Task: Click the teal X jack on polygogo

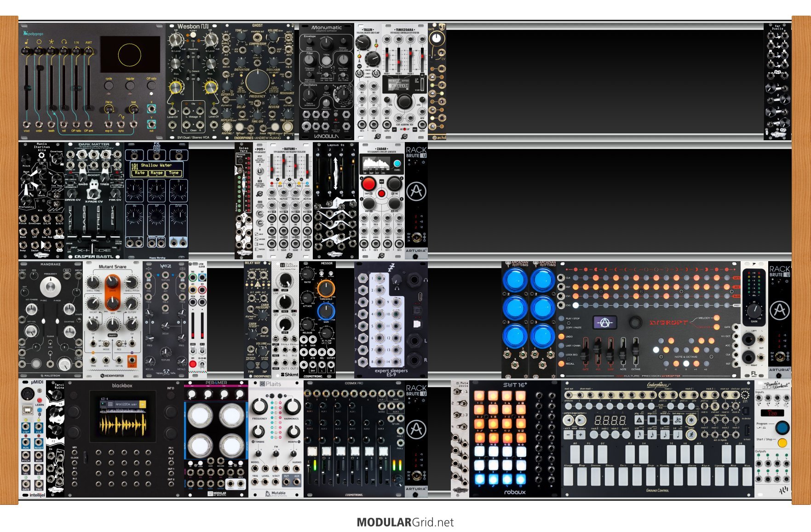Action: (151, 109)
